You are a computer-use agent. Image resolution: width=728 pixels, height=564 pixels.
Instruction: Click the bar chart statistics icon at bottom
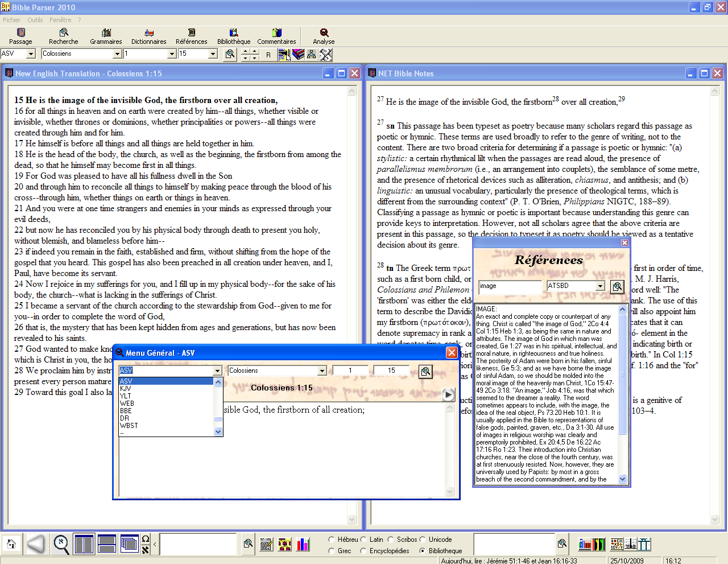[303, 545]
